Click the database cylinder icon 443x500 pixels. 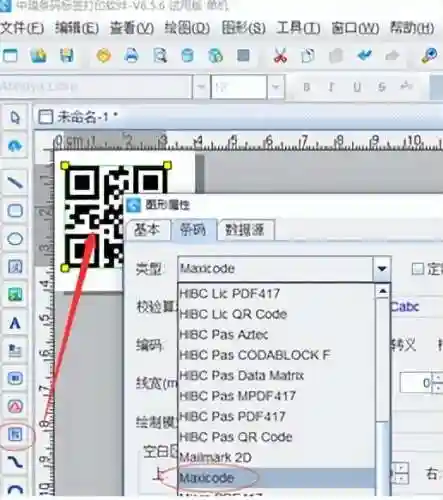coord(187,56)
